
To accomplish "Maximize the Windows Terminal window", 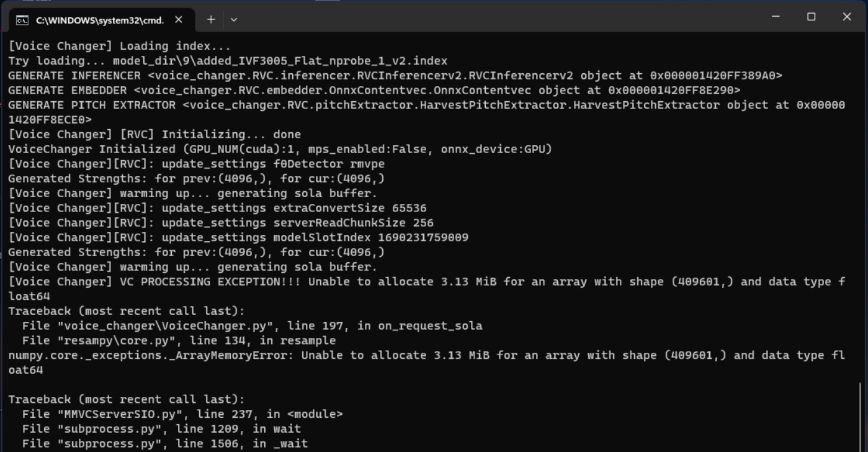I will point(811,17).
